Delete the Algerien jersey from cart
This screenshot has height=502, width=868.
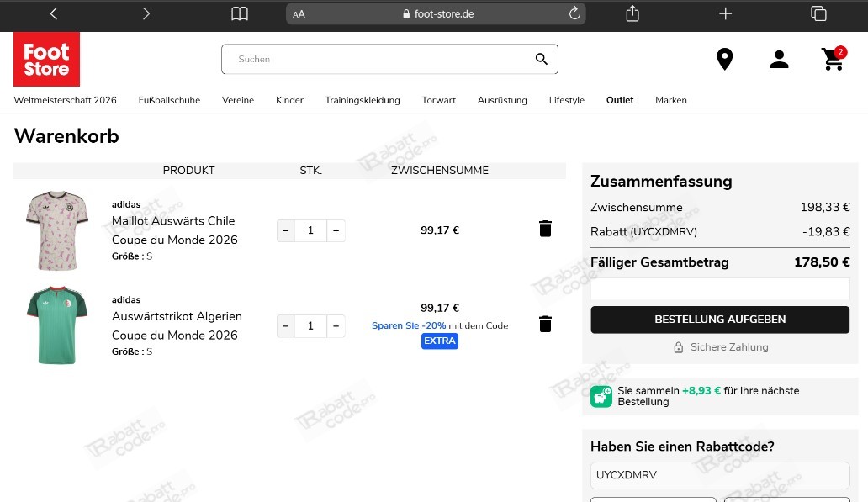coord(545,324)
